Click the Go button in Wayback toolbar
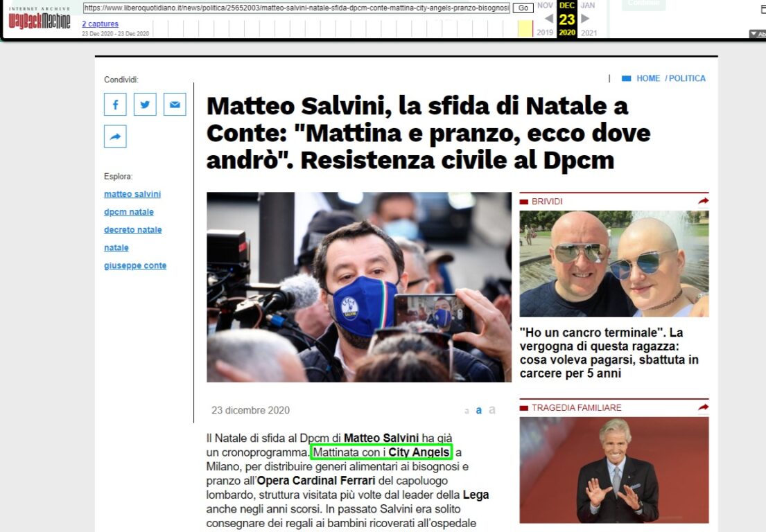The height and width of the screenshot is (532, 766). pyautogui.click(x=523, y=8)
